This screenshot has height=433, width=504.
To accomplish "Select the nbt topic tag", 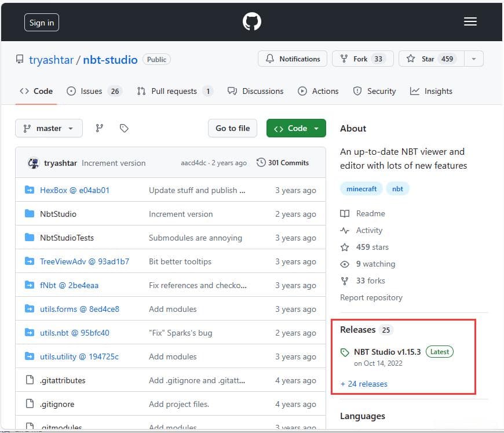I will [x=397, y=189].
